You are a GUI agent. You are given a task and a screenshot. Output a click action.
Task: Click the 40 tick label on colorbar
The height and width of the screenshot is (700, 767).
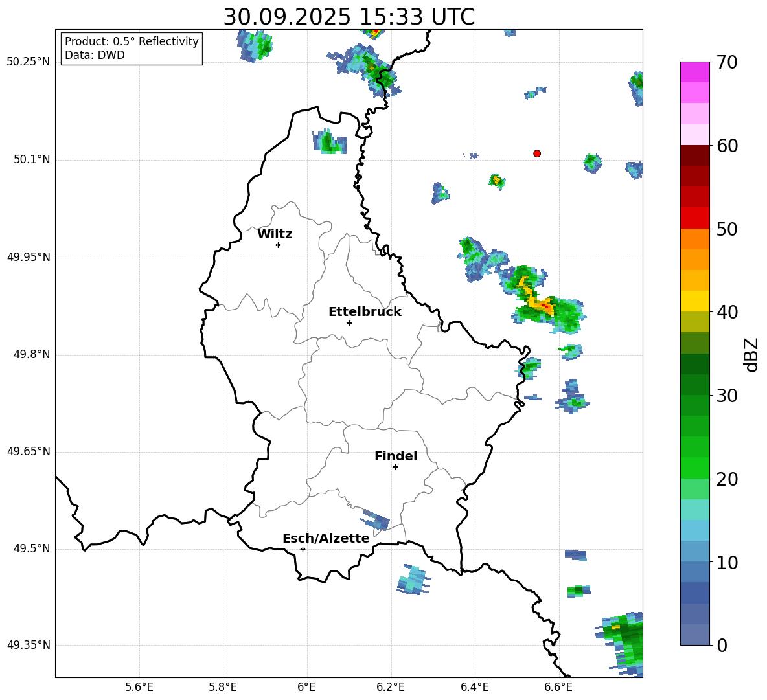point(726,312)
